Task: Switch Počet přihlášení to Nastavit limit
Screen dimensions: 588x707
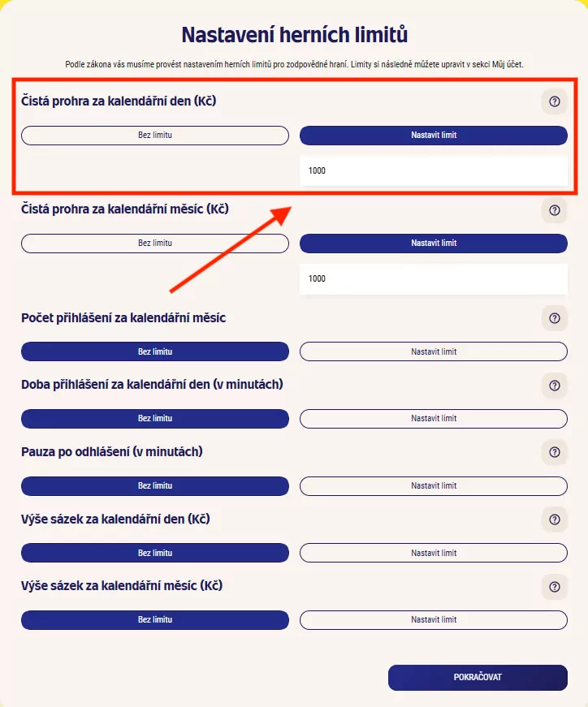Action: click(434, 351)
